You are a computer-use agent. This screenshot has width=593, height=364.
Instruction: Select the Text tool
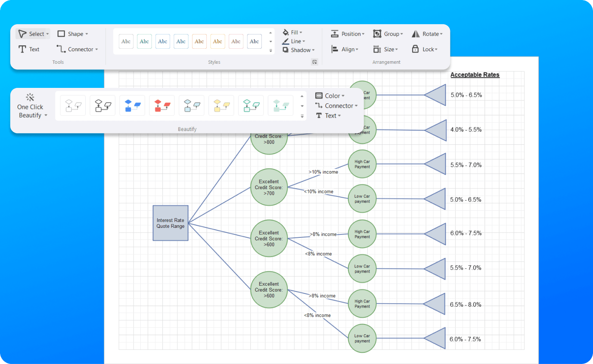29,49
